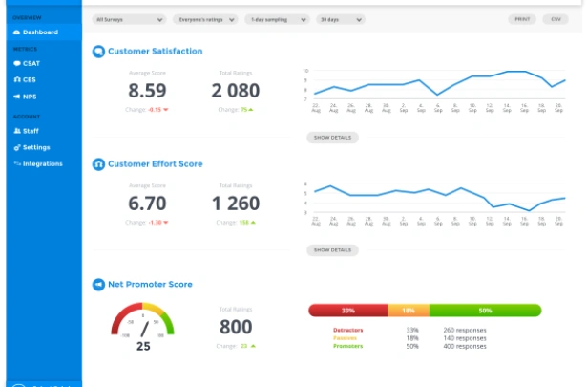
Task: Click the green 50% promoters bar segment
Action: (x=486, y=311)
